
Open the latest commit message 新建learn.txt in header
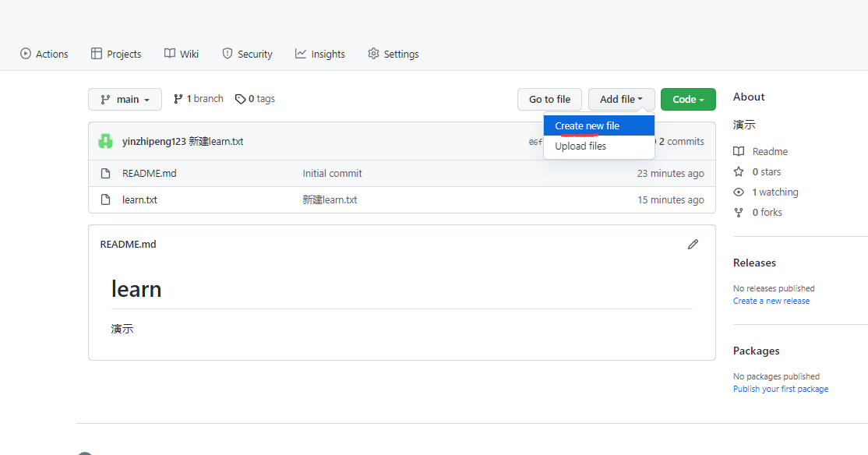click(216, 141)
